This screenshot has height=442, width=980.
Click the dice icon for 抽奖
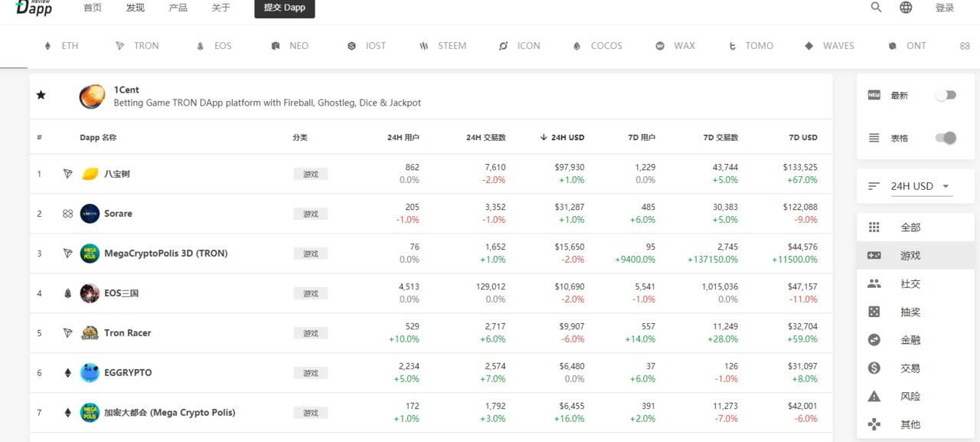coord(874,312)
